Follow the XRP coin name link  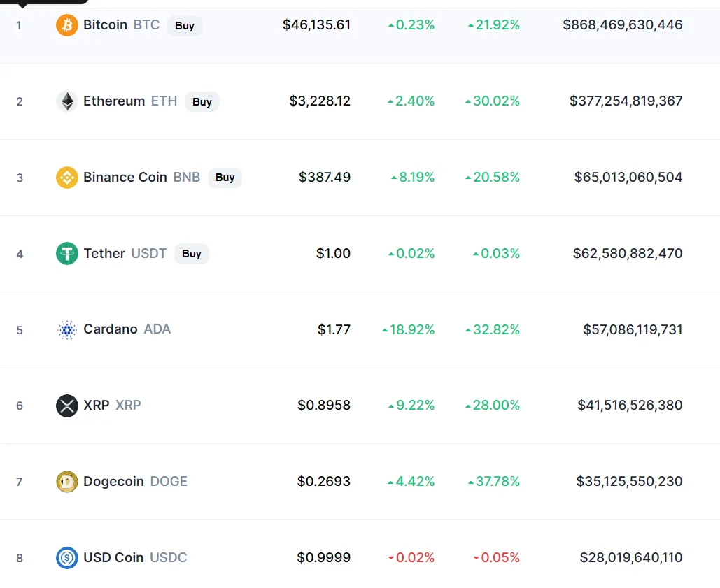coord(97,405)
